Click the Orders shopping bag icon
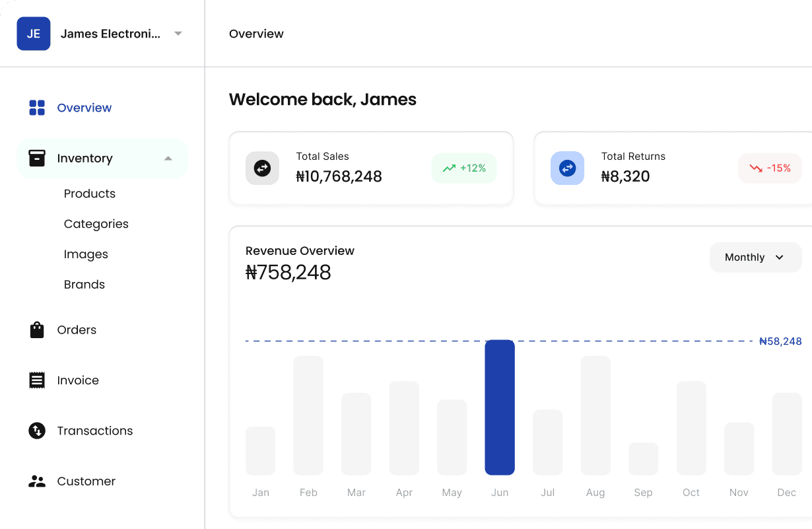Screen dimensions: 812x529 pyautogui.click(x=37, y=330)
